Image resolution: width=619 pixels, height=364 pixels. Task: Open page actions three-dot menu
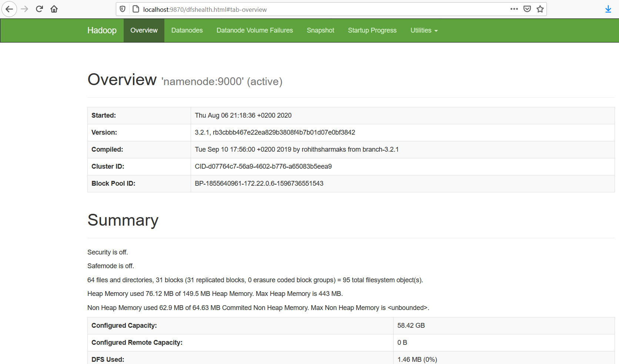click(x=514, y=9)
